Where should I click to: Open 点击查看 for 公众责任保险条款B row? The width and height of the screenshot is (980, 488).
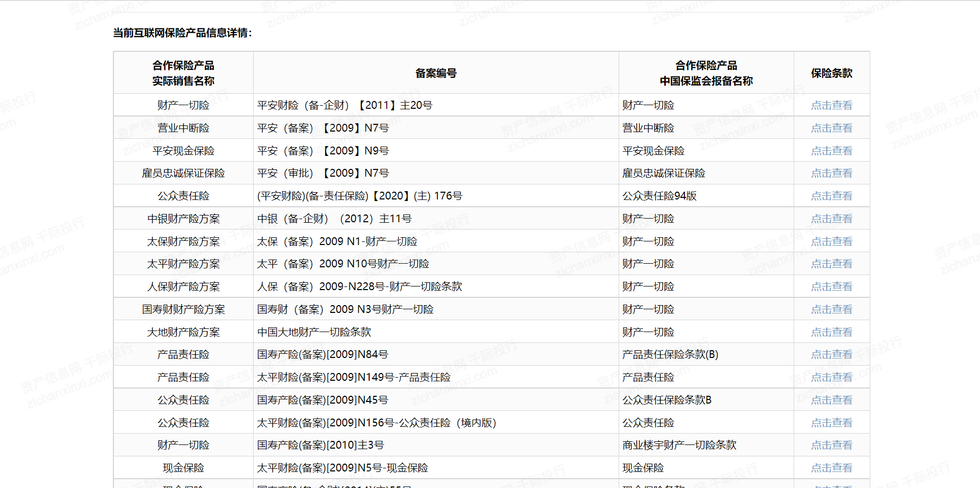coord(831,400)
